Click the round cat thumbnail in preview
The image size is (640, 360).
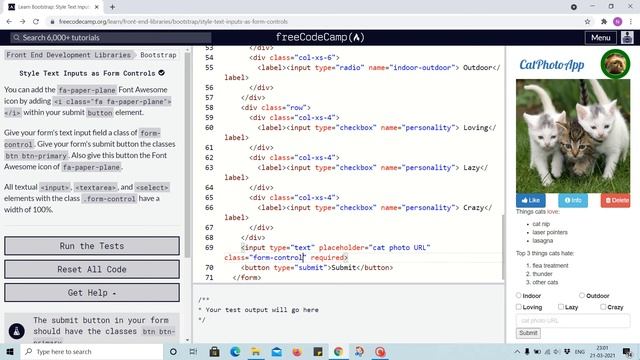pyautogui.click(x=615, y=64)
